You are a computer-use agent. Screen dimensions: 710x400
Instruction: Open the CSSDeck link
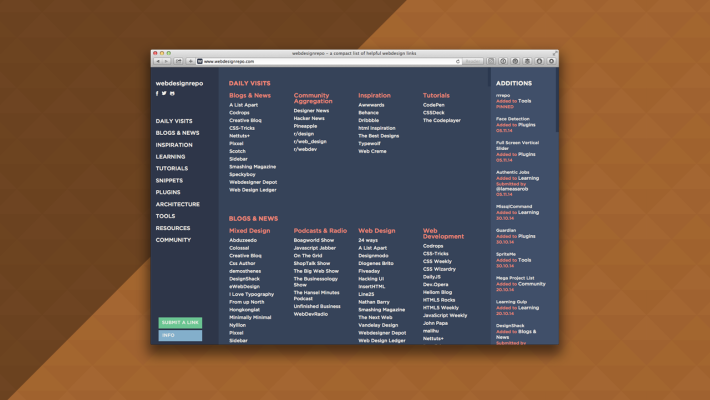[x=434, y=113]
